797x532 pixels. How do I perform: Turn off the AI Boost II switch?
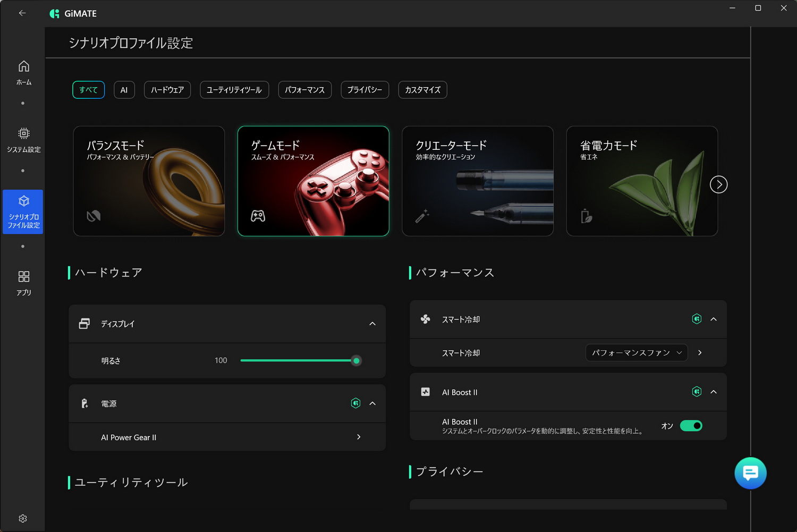[691, 426]
